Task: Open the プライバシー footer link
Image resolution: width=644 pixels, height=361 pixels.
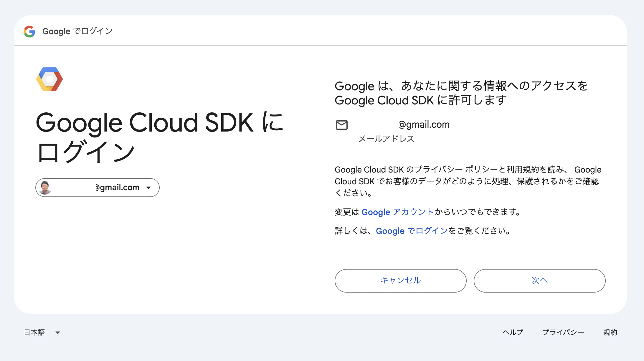Action: (563, 332)
